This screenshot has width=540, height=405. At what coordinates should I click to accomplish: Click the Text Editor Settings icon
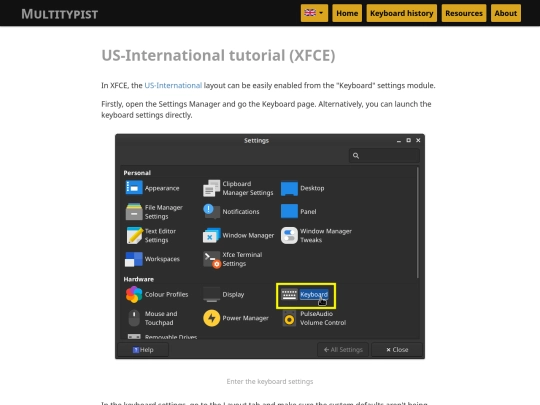pos(134,235)
